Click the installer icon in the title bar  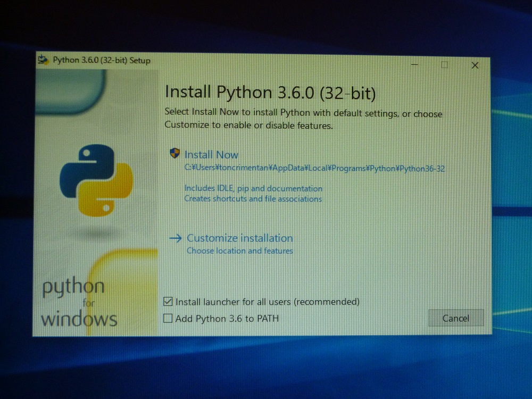pos(43,60)
